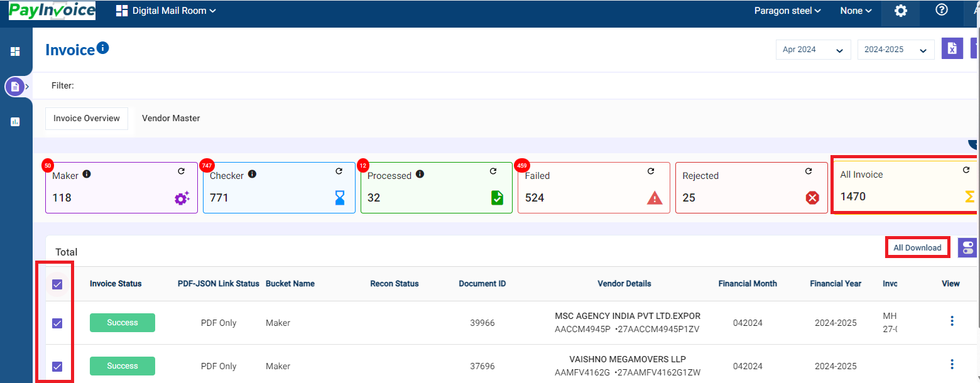Refresh the Processed card
The height and width of the screenshot is (383, 980).
(x=493, y=171)
